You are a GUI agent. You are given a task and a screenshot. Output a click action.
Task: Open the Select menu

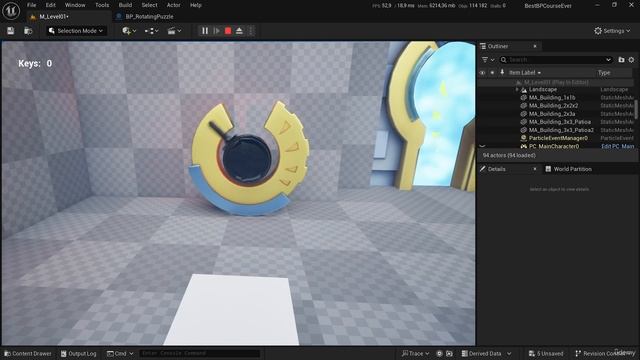click(x=149, y=5)
